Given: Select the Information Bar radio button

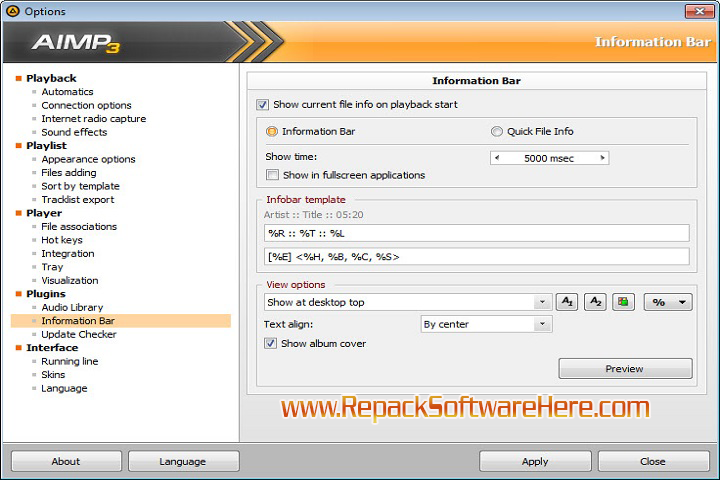Looking at the screenshot, I should pyautogui.click(x=272, y=131).
